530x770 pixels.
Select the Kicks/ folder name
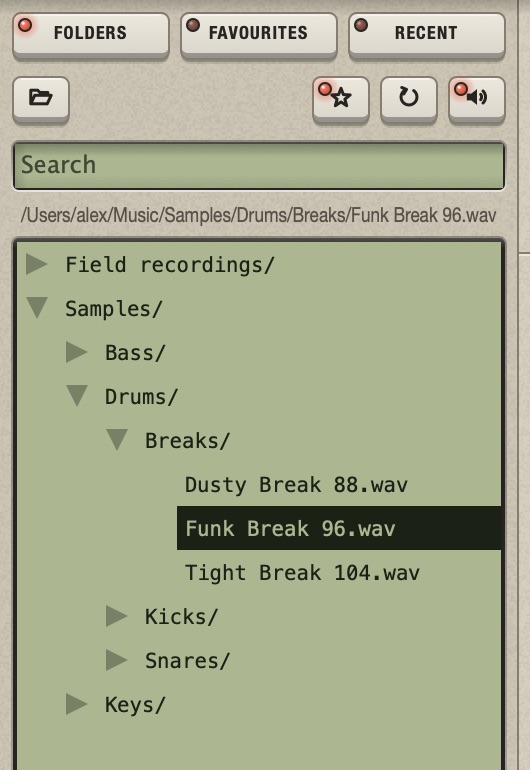click(x=181, y=617)
